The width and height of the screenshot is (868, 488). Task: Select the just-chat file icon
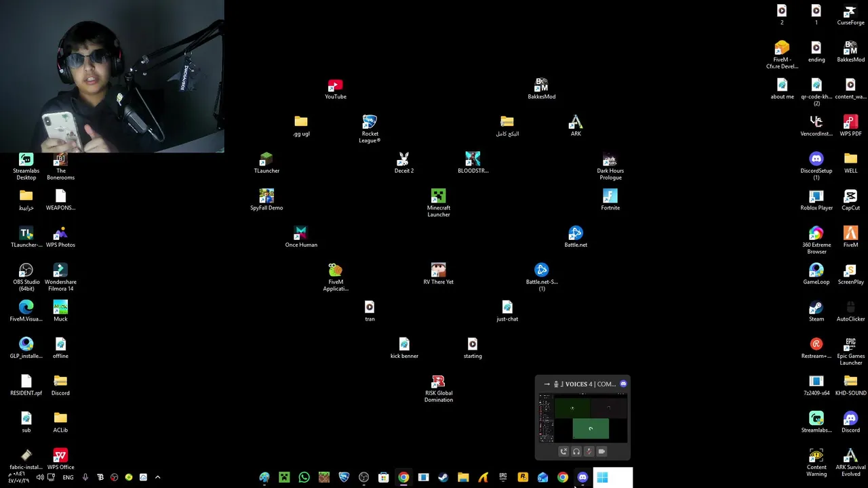[507, 311]
